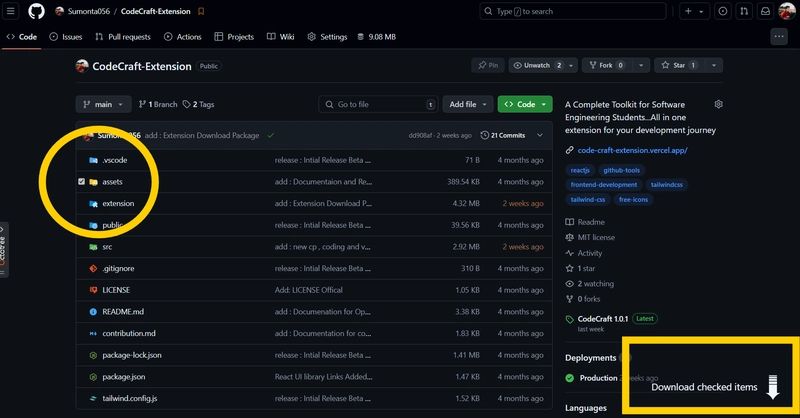Open the user profile avatar menu
Viewport: 800px width, 418px height.
pos(787,11)
